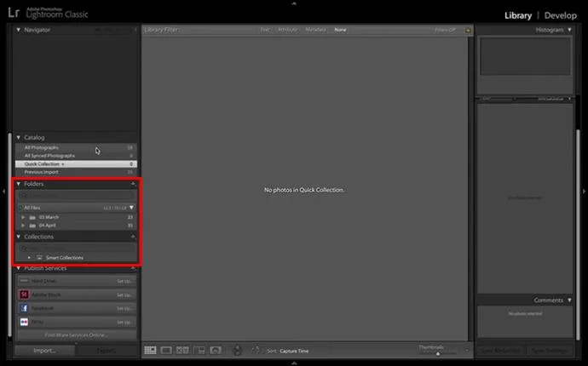
Task: Switch to Loupe view in toolbar
Action: coord(167,350)
